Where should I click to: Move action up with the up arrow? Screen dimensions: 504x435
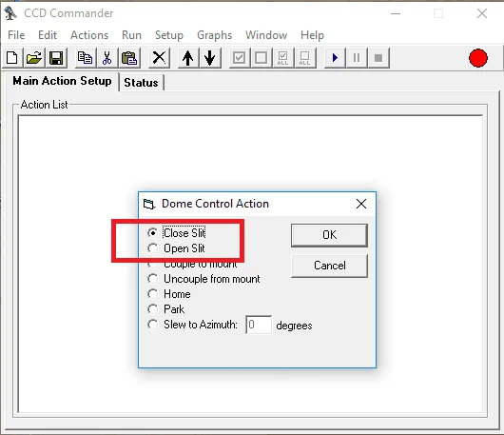tap(188, 58)
